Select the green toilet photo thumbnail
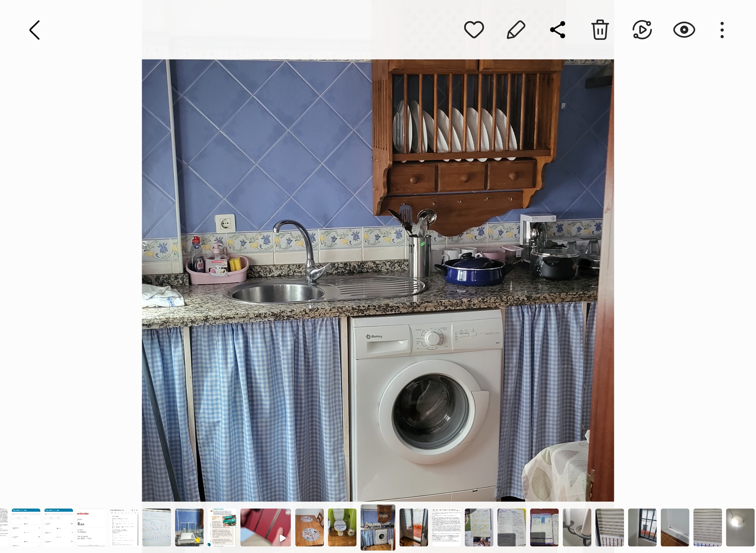Screen dimensions: 756x553 point(342,527)
